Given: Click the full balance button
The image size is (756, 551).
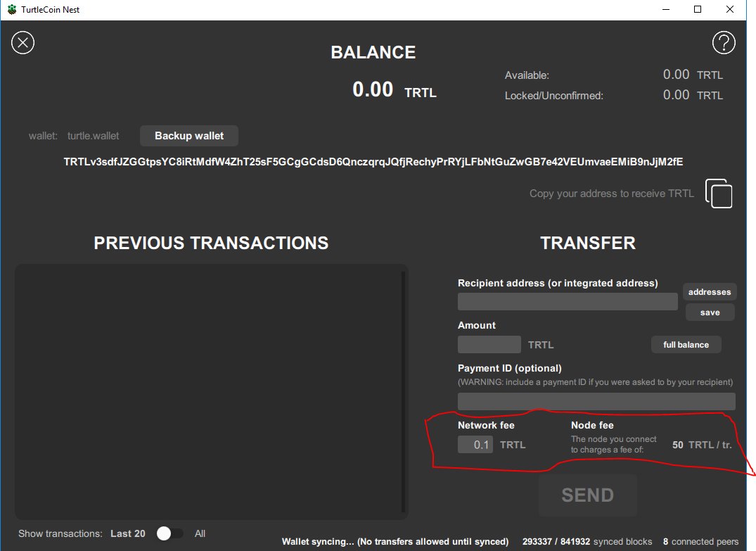Looking at the screenshot, I should (686, 345).
